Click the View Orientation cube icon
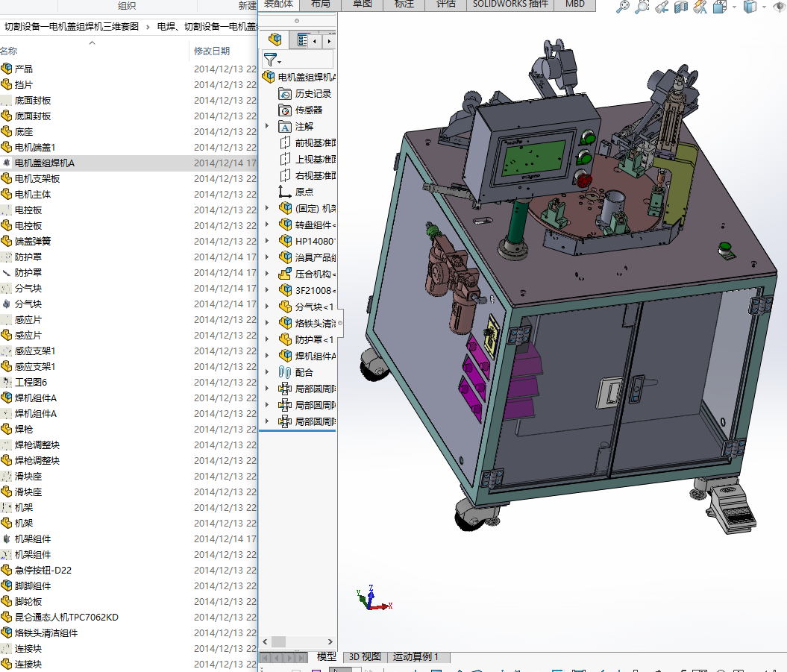The width and height of the screenshot is (787, 672). (x=718, y=7)
